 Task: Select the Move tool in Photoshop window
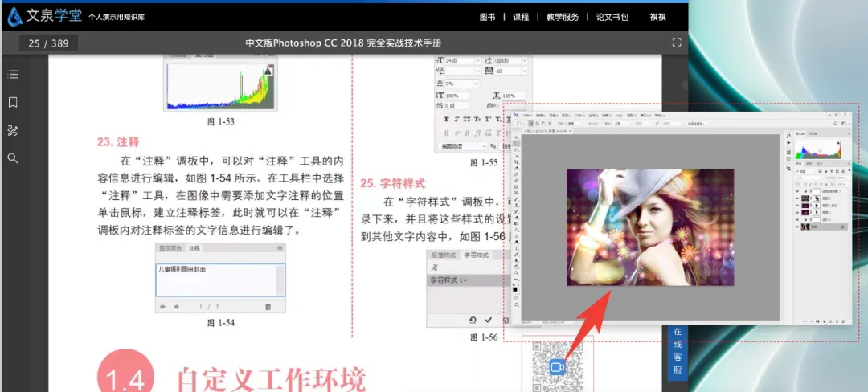pyautogui.click(x=517, y=137)
